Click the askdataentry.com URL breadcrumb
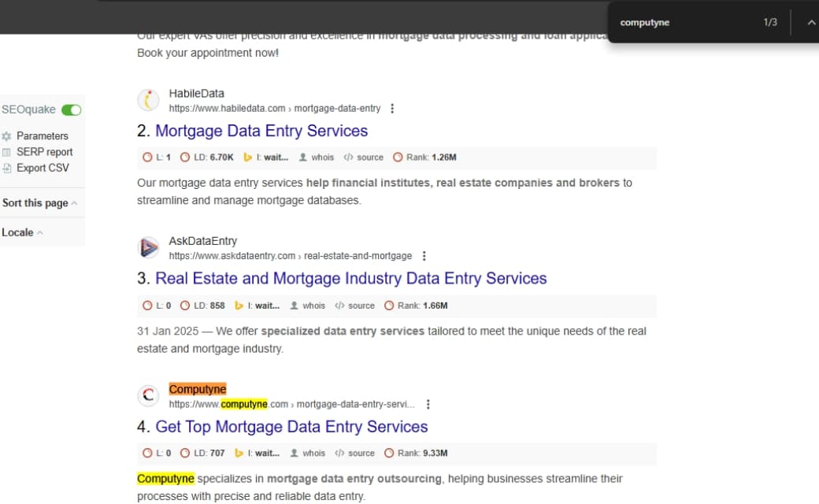This screenshot has width=819, height=504. [x=290, y=256]
